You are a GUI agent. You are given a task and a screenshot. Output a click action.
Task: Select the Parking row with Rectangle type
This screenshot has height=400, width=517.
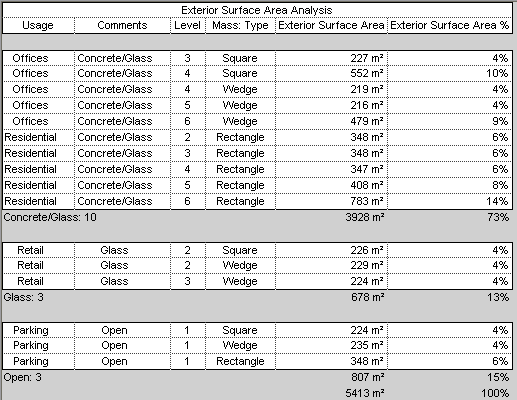pyautogui.click(x=257, y=361)
